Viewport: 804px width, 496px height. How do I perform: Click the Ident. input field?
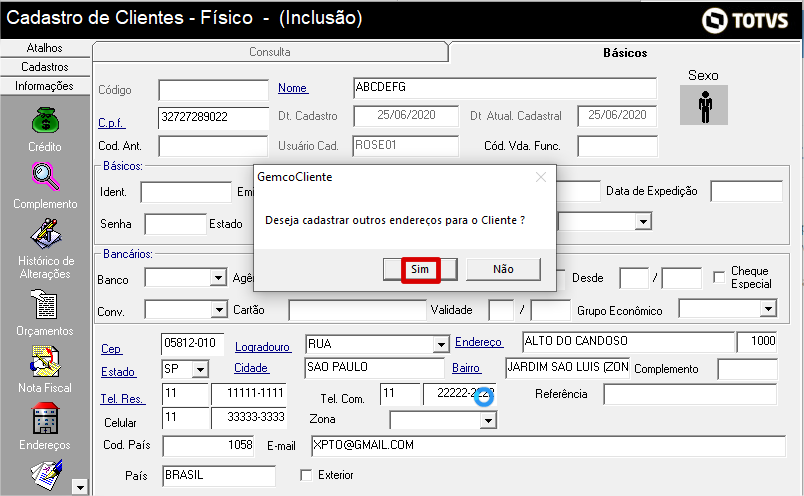[x=186, y=192]
